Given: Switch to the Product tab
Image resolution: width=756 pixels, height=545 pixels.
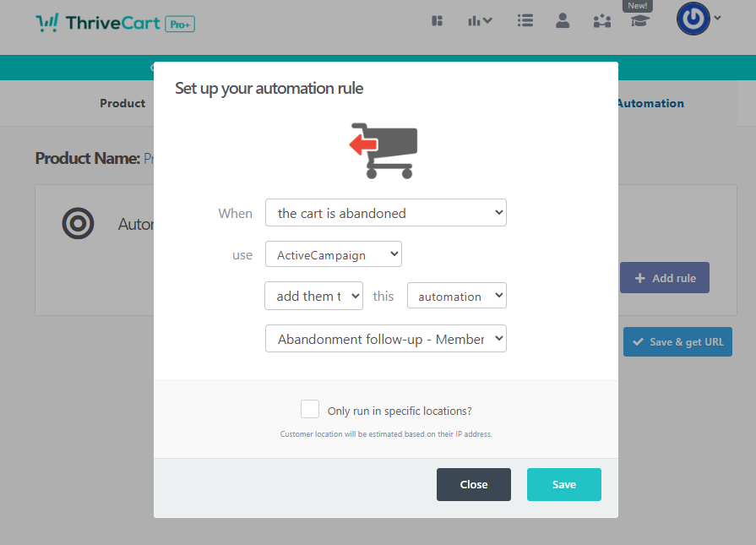Looking at the screenshot, I should [x=122, y=103].
